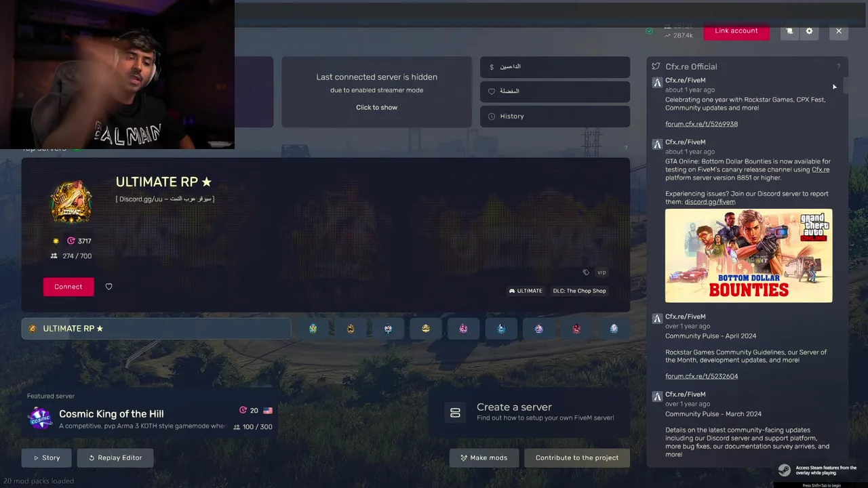This screenshot has height=488, width=868.
Task: Click the tag icon beside vrp
Action: tap(586, 272)
